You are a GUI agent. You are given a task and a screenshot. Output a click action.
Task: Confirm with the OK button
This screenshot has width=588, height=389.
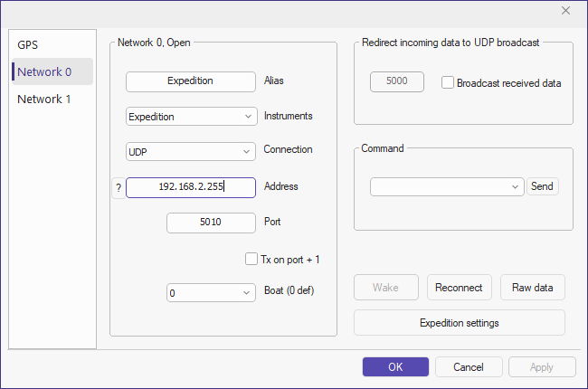395,367
